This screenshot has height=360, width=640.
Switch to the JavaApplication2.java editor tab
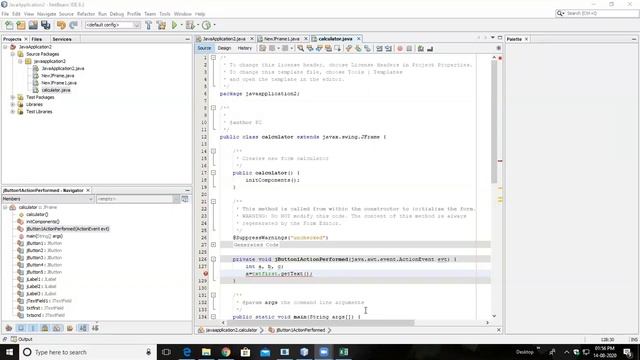[x=224, y=38]
